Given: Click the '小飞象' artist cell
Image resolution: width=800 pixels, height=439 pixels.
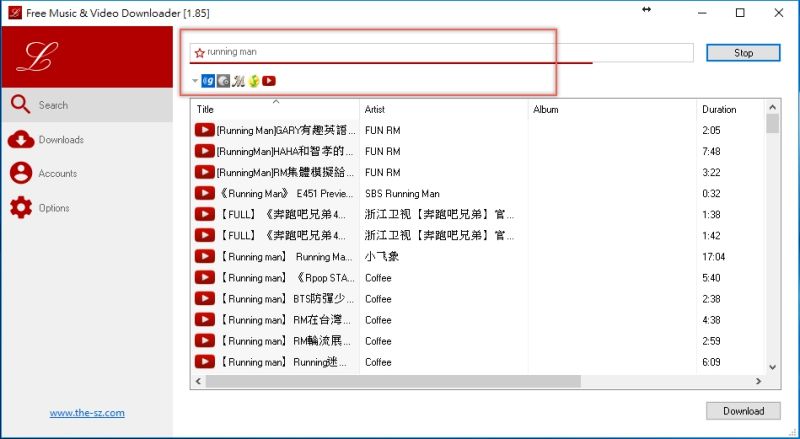Looking at the screenshot, I should click(382, 256).
